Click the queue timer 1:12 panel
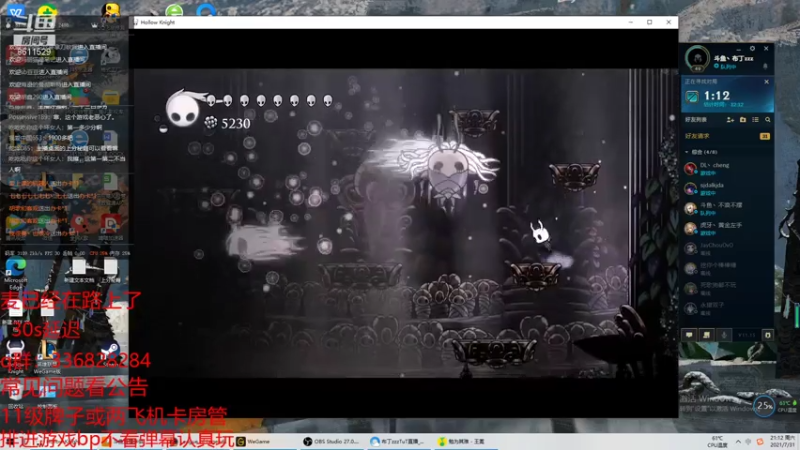This screenshot has width=800, height=450. tap(728, 96)
